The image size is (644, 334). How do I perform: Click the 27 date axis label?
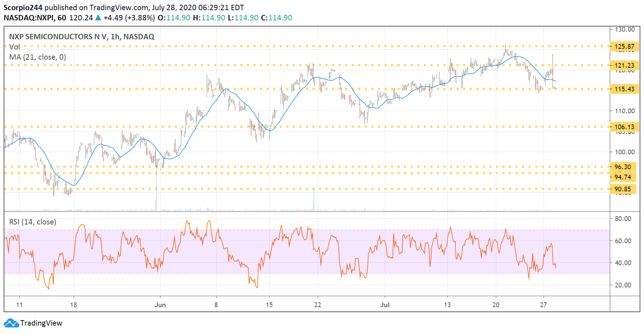544,305
